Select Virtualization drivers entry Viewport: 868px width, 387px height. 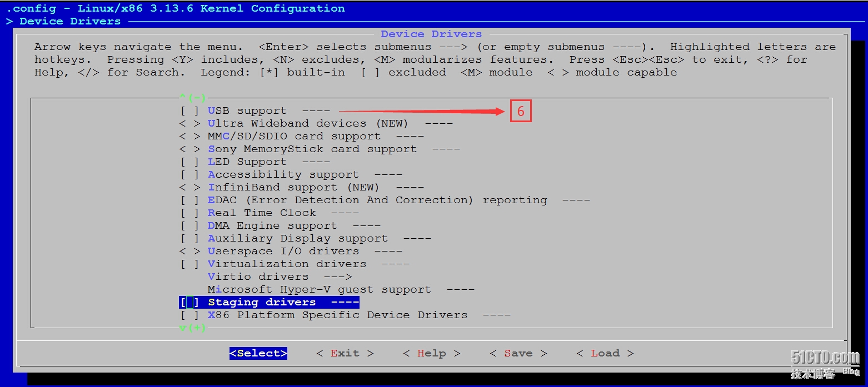pos(308,264)
